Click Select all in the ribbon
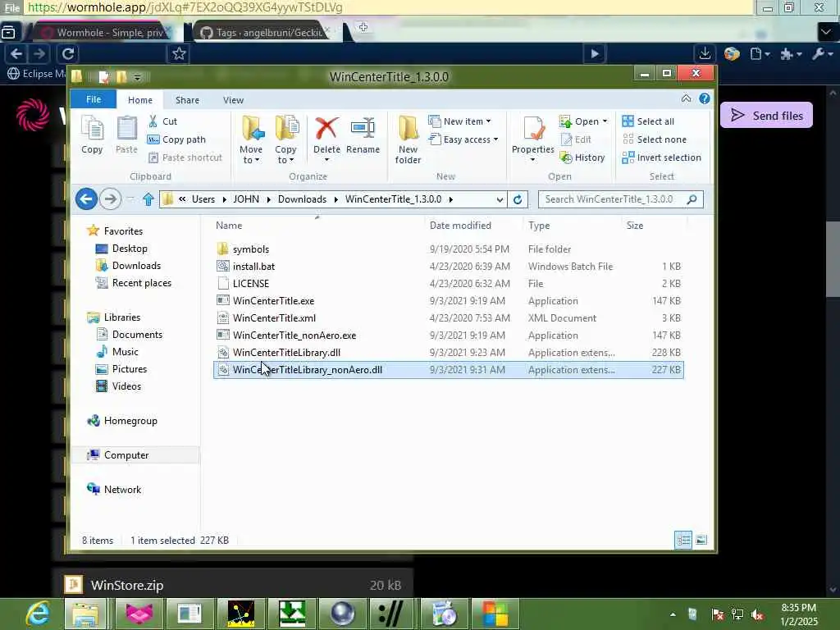This screenshot has width=840, height=630. coord(648,121)
